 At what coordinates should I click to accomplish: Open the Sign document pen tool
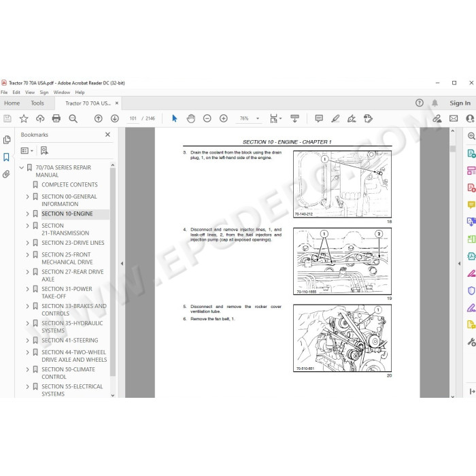(352, 118)
